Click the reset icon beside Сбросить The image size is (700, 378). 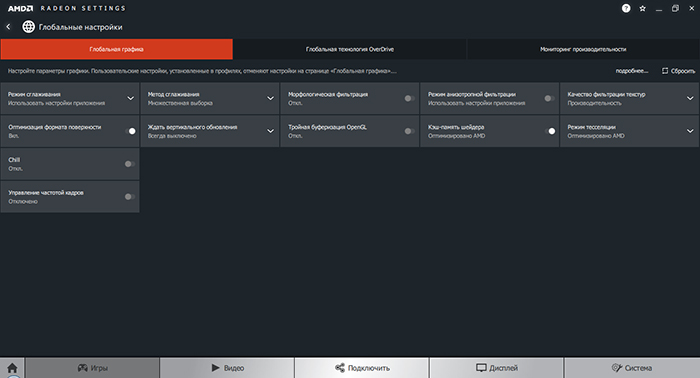point(665,71)
